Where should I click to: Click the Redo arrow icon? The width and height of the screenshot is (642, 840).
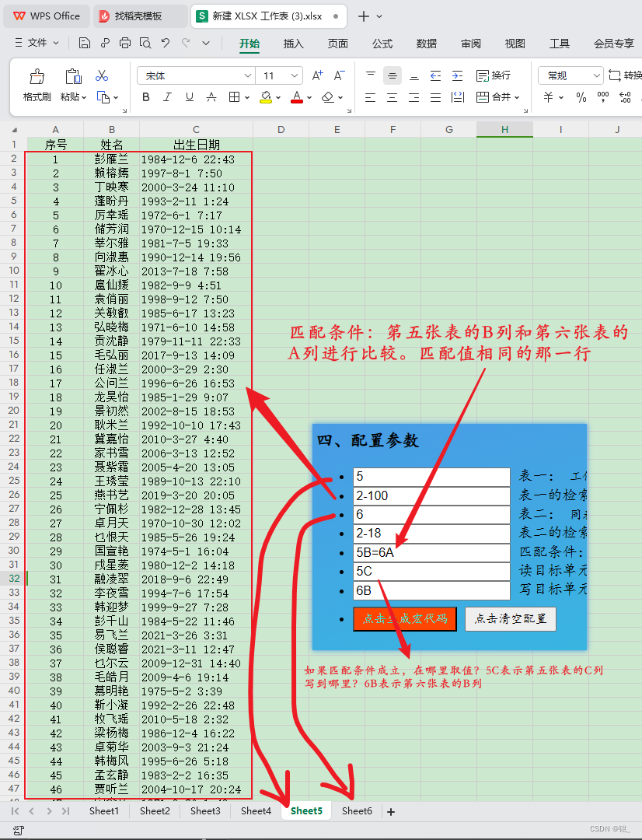click(186, 43)
